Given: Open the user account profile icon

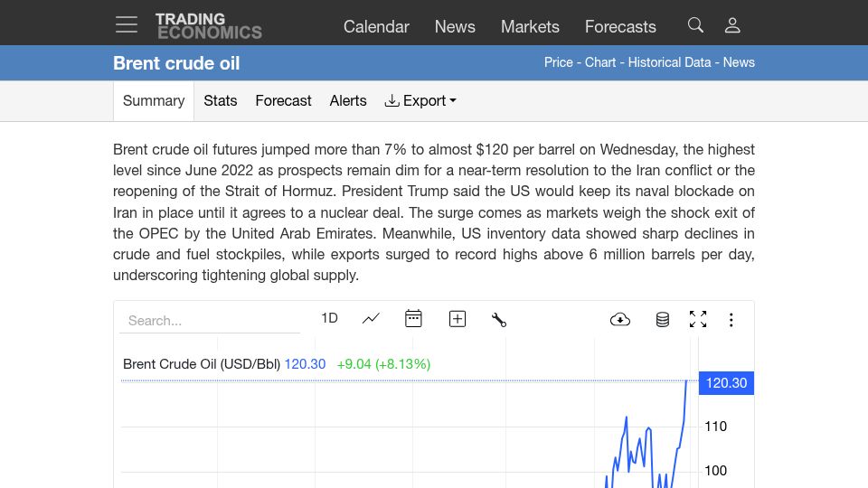Looking at the screenshot, I should 732,25.
